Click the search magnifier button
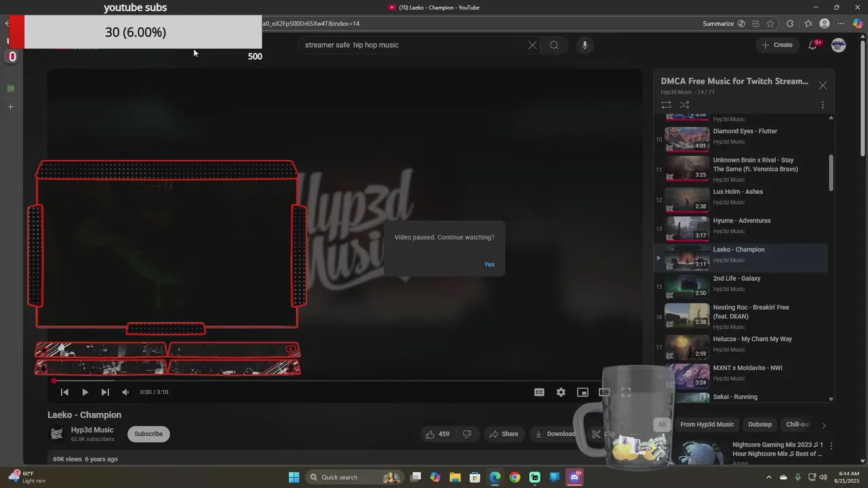Viewport: 868px width, 488px height. [554, 45]
